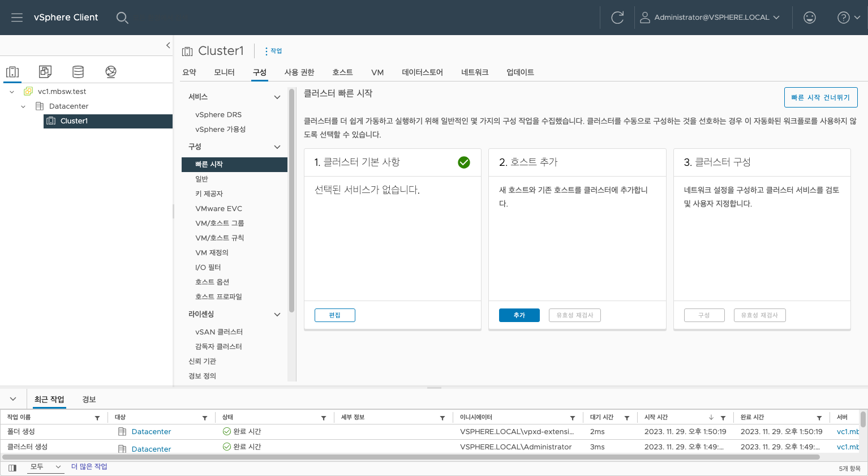
Task: Sort by 시작 시간 arrow
Action: [x=711, y=418]
